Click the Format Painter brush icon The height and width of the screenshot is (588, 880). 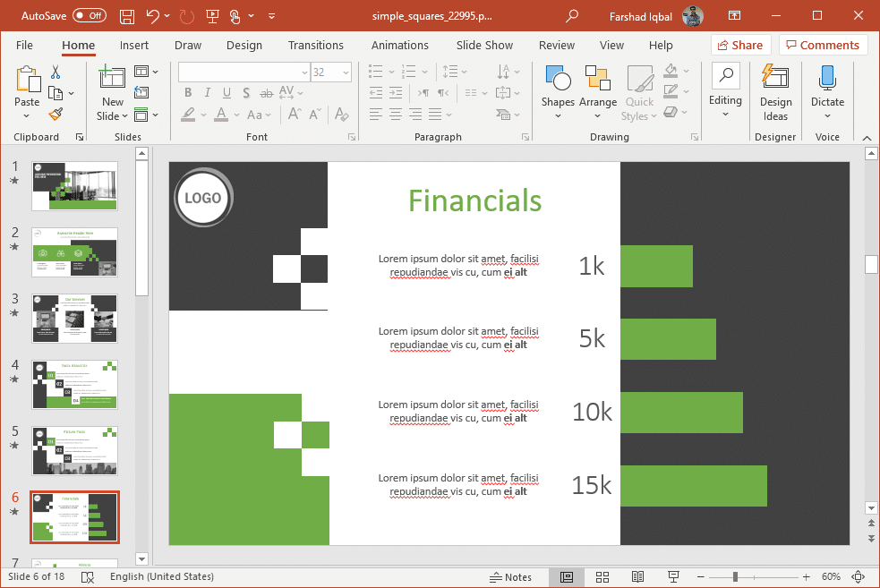pos(56,115)
